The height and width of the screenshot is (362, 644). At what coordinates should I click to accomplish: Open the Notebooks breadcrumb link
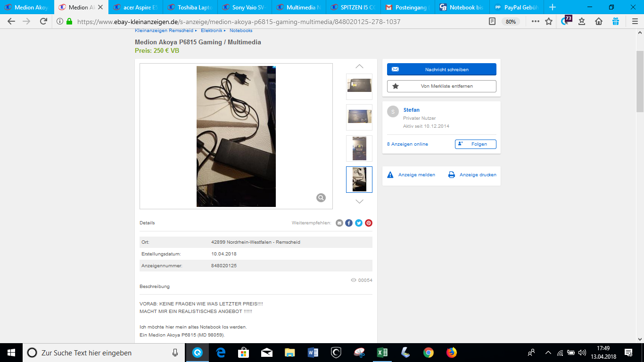(x=241, y=31)
